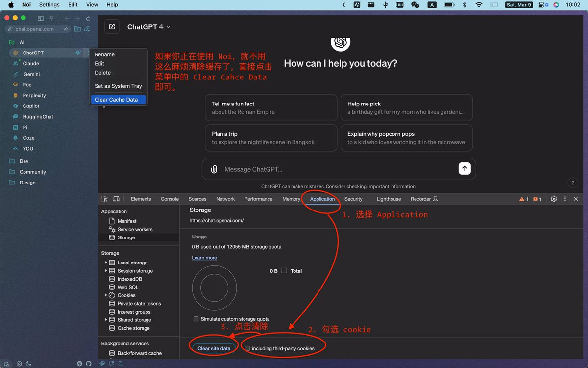Open DevTools settings gear icon
This screenshot has width=588, height=368.
[554, 199]
